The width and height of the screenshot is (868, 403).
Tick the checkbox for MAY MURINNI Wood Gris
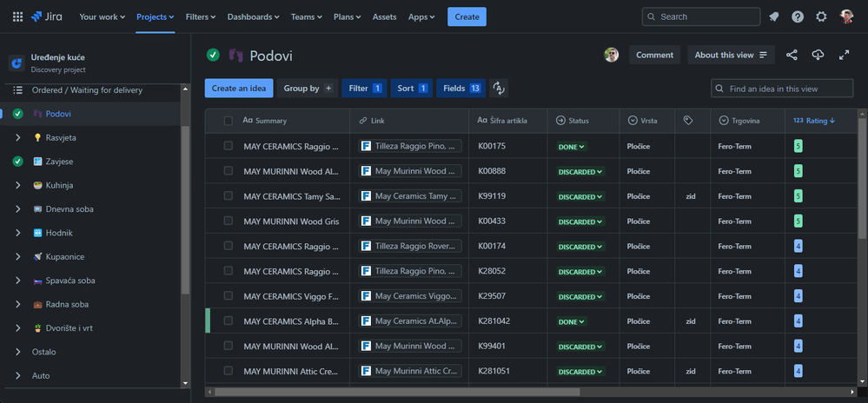click(x=229, y=221)
